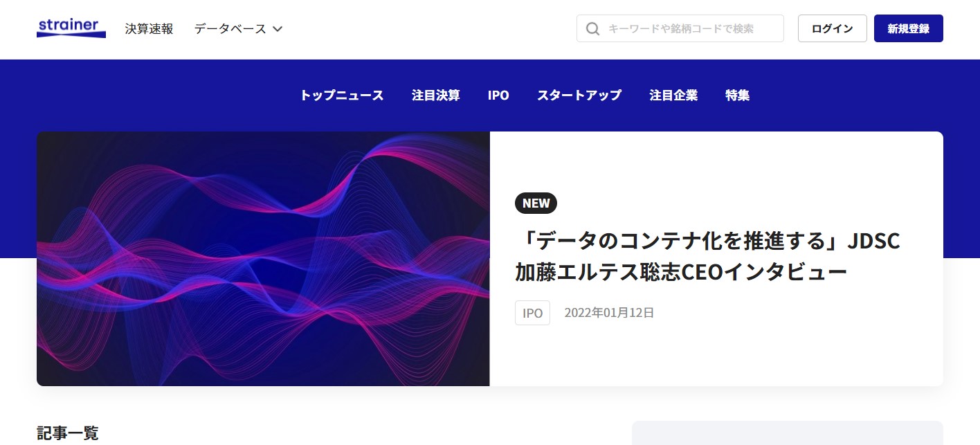Click the 新規登録 sign-up button
980x445 pixels.
tap(908, 28)
